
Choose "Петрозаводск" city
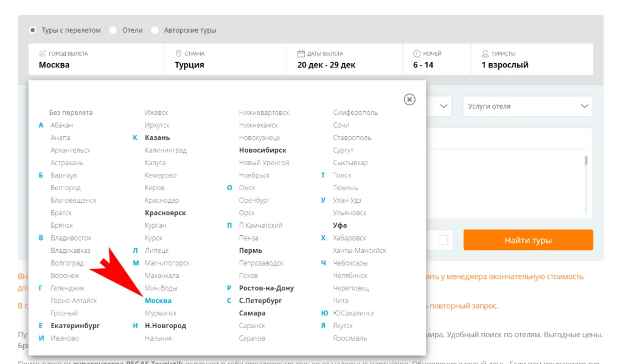(x=261, y=263)
